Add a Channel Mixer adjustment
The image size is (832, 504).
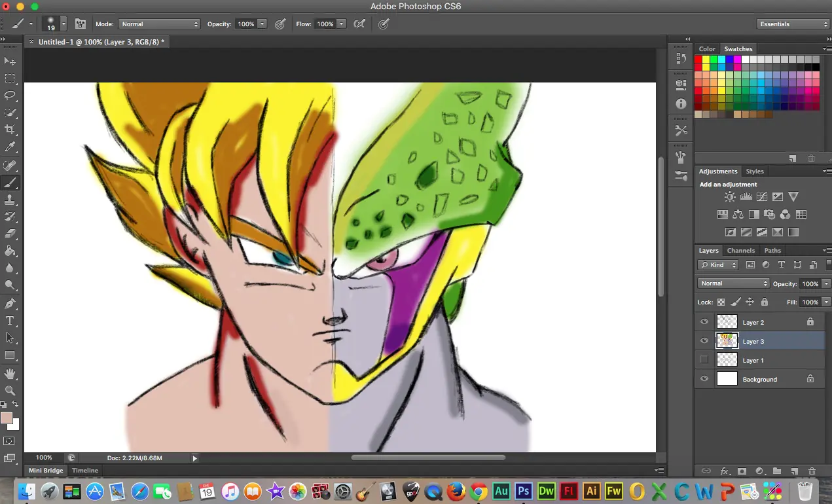785,214
